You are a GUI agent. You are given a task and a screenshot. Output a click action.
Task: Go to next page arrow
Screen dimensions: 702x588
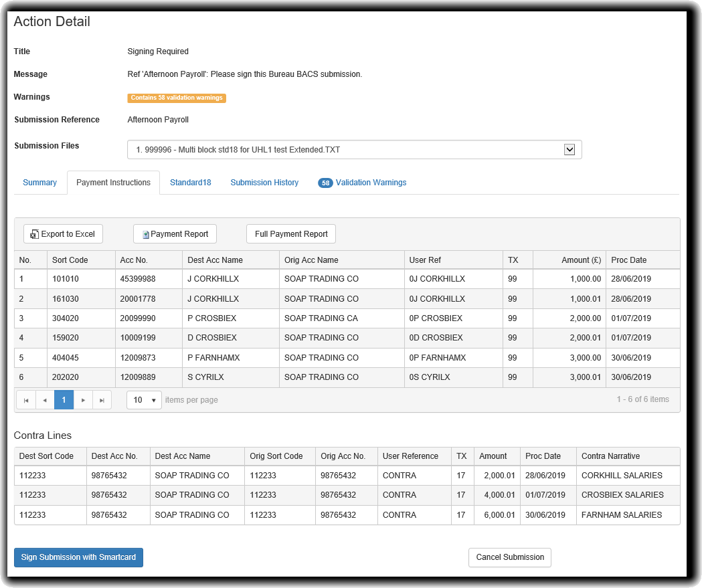83,400
